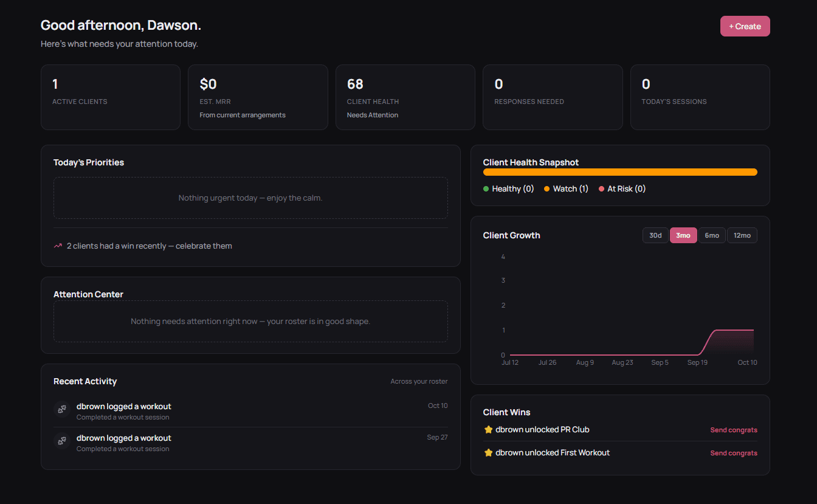This screenshot has width=817, height=504.
Task: Click green Healthy (0) legend dot
Action: click(486, 189)
